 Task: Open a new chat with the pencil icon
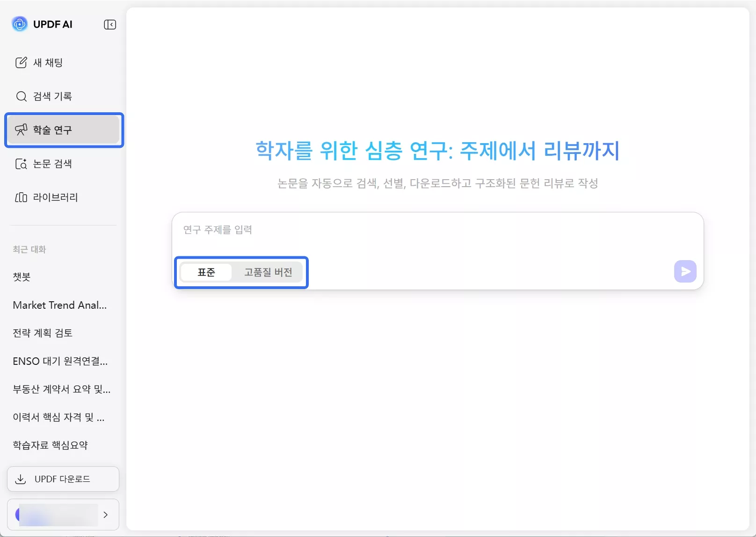(x=21, y=62)
